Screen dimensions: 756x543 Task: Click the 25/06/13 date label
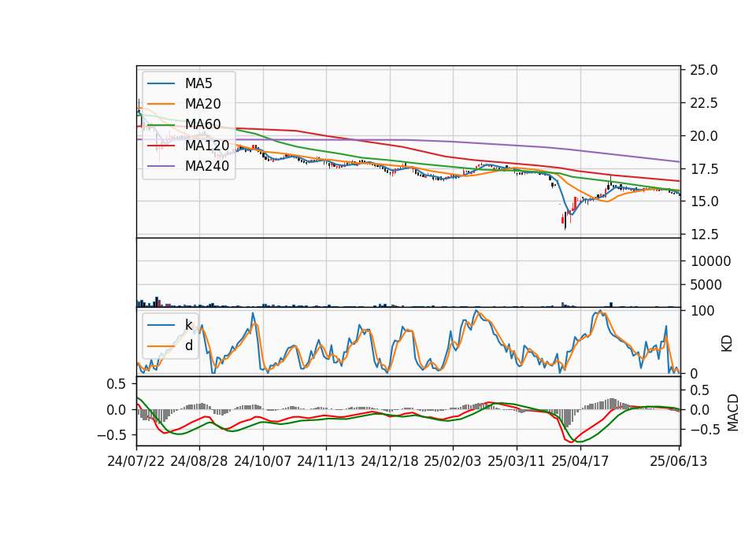coord(678,461)
